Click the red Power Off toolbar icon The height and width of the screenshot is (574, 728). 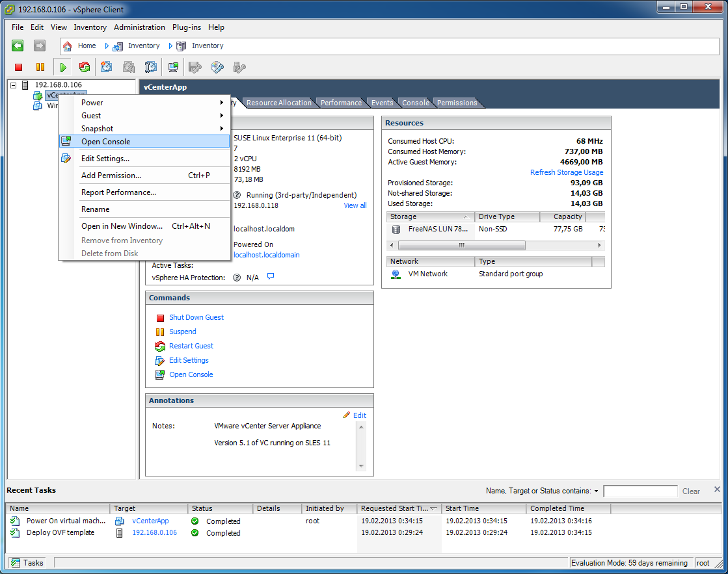[19, 68]
